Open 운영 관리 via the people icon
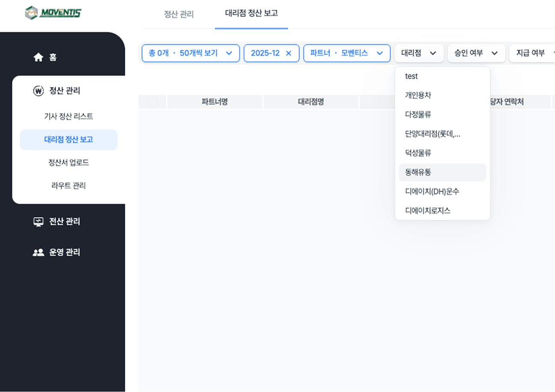 click(39, 252)
